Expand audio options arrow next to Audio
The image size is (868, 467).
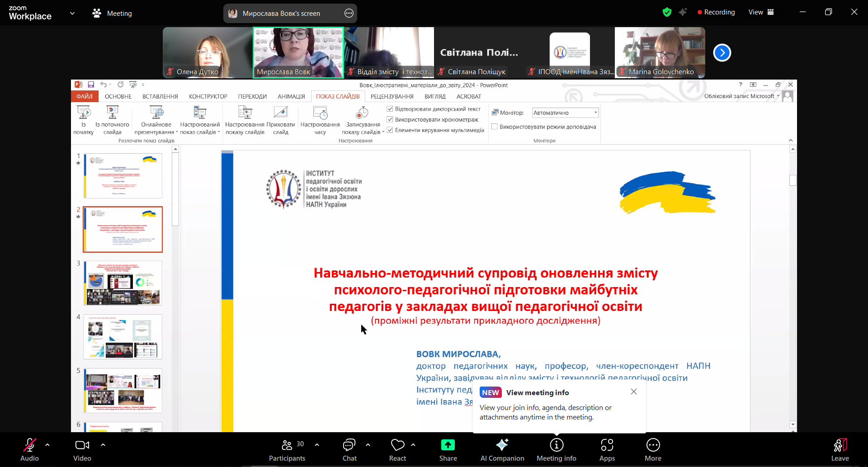tap(47, 445)
